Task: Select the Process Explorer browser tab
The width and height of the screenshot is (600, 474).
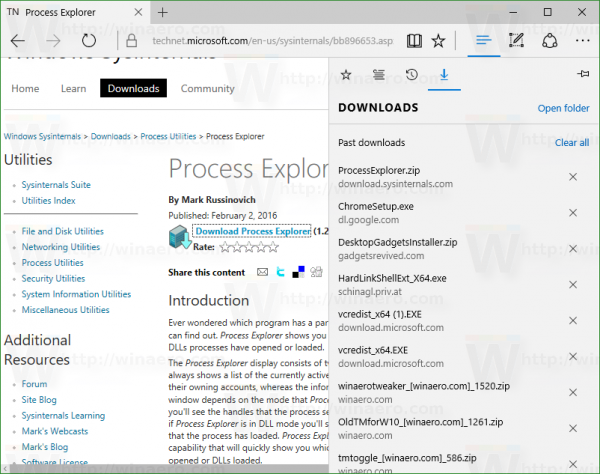Action: tap(75, 13)
